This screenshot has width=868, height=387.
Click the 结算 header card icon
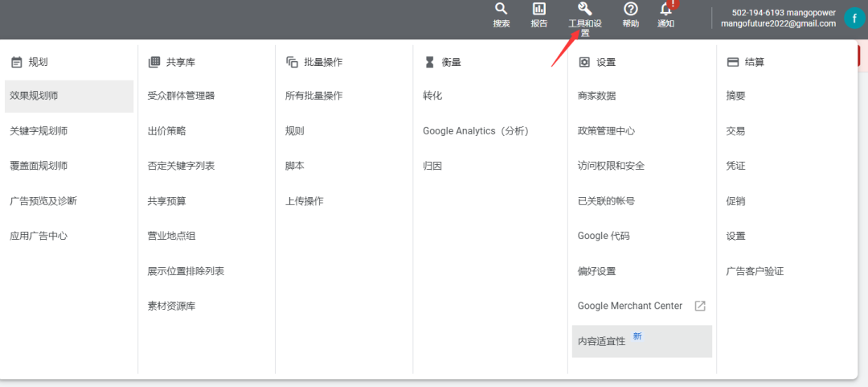[732, 62]
